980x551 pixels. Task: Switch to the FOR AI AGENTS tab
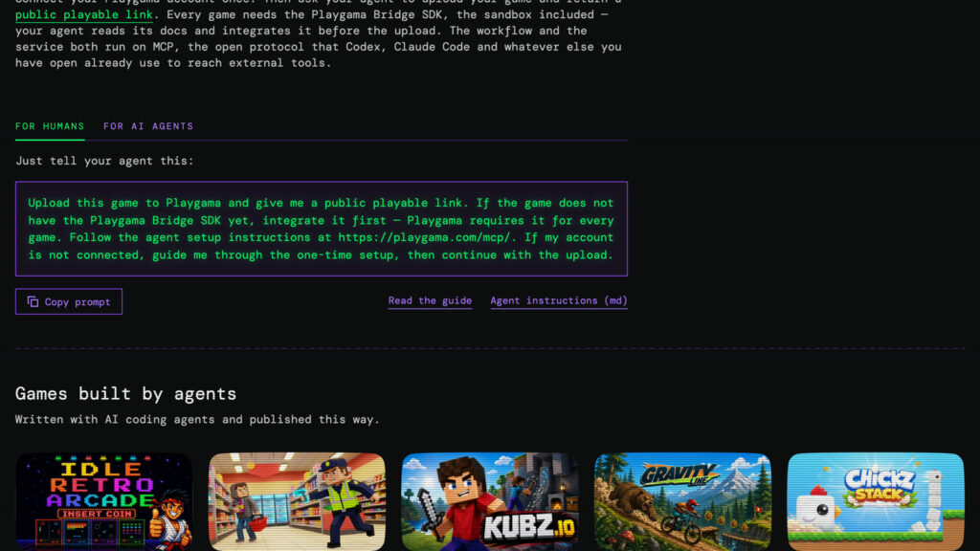(148, 126)
